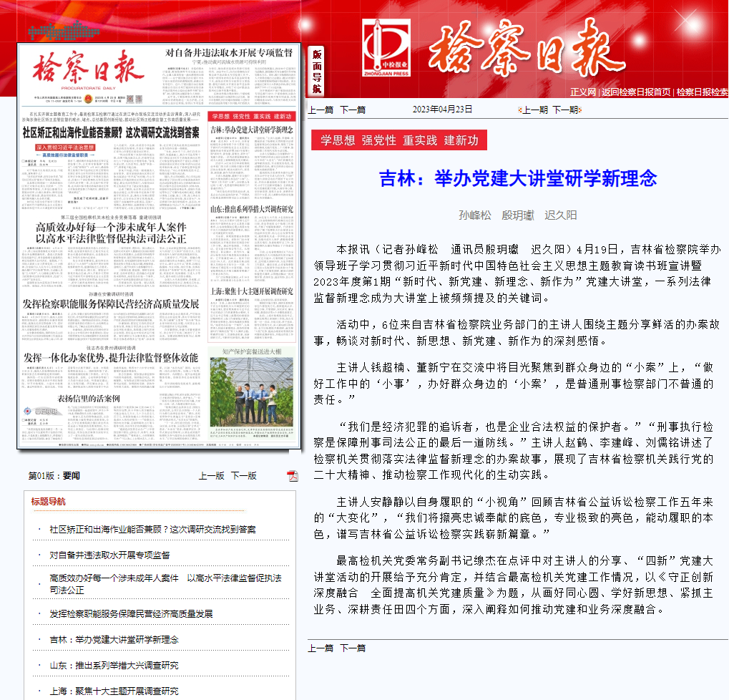Open 山东：推出系列举措大兴调查研究 in title list
Viewport: 729px width, 700px height.
tap(114, 666)
